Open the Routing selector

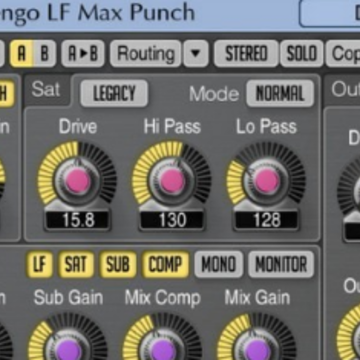[x=146, y=53]
